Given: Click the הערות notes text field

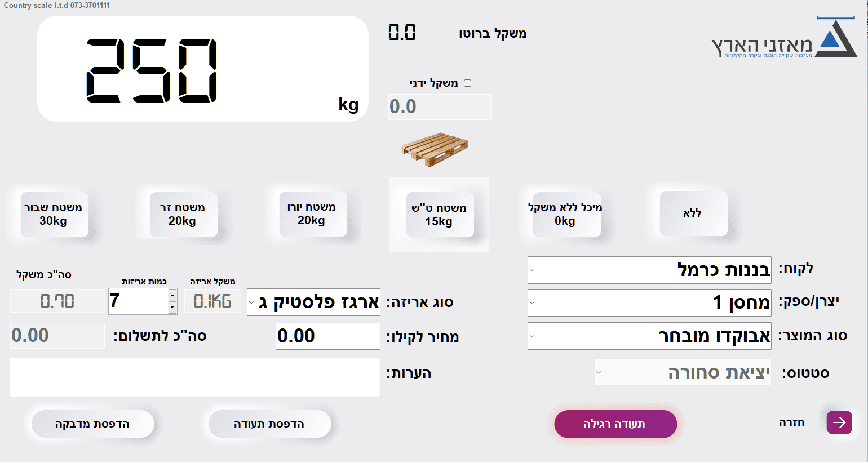Looking at the screenshot, I should tap(195, 377).
